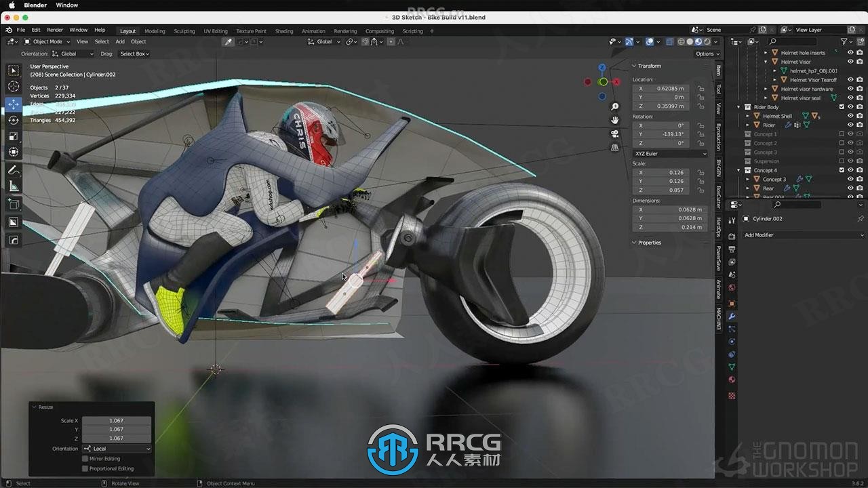868x488 pixels.
Task: Click the Blender logo icon in the top bar
Action: pos(9,30)
